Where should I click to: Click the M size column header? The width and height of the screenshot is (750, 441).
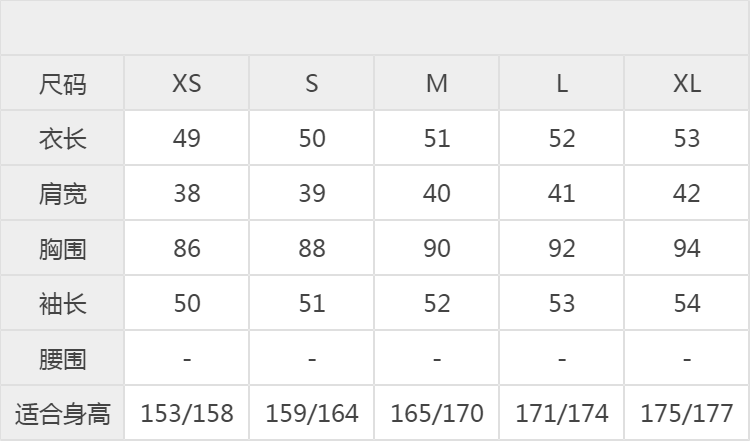click(437, 83)
